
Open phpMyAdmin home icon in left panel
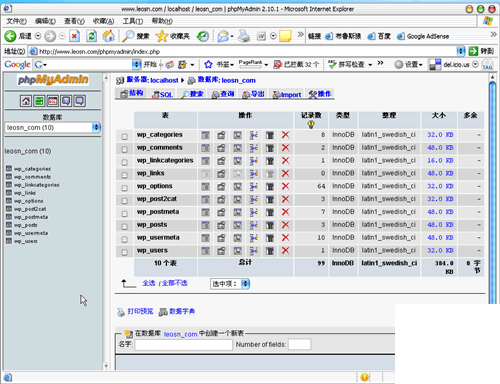[x=26, y=101]
